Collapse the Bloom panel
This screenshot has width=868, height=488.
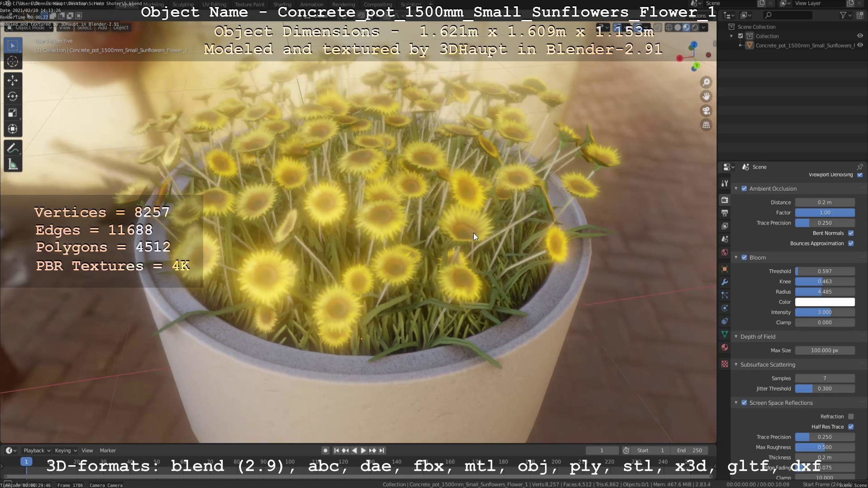coord(736,257)
